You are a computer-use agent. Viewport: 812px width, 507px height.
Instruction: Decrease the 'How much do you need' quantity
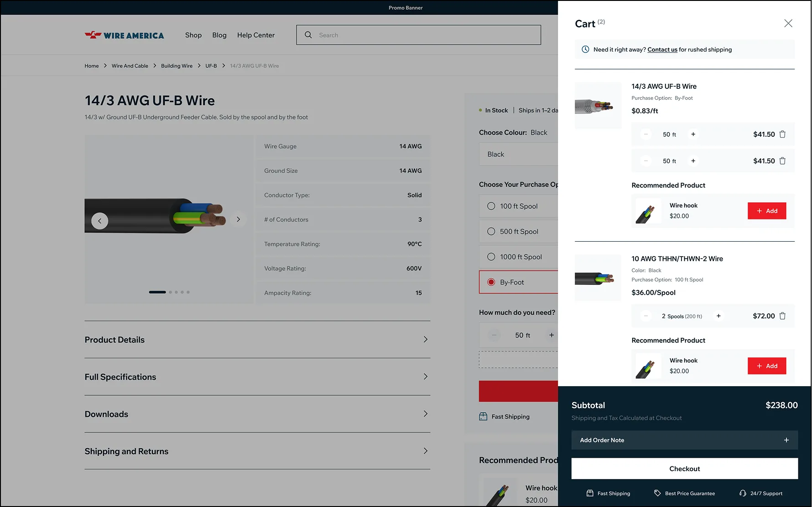(x=494, y=335)
